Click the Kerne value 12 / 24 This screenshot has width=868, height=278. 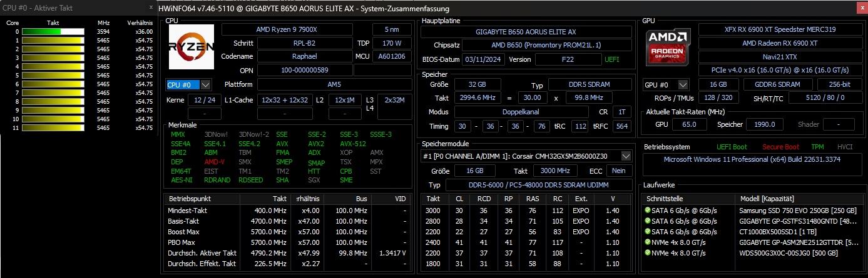tap(204, 100)
